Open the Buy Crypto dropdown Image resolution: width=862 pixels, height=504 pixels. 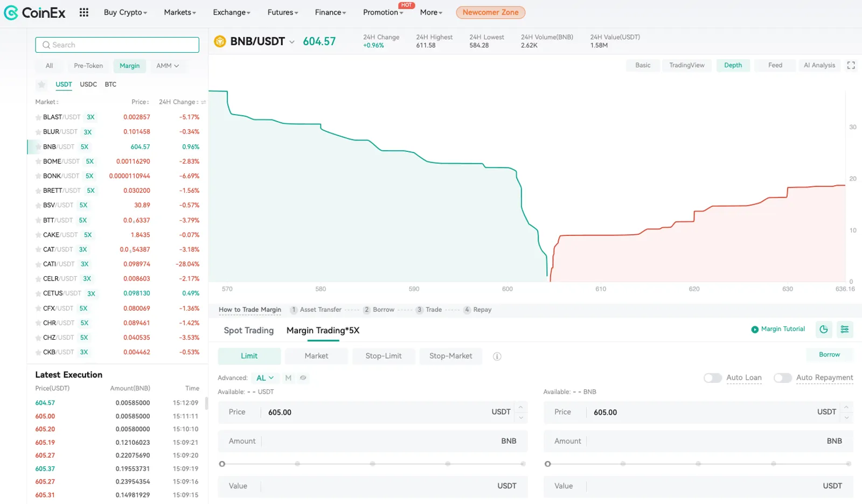click(x=126, y=12)
